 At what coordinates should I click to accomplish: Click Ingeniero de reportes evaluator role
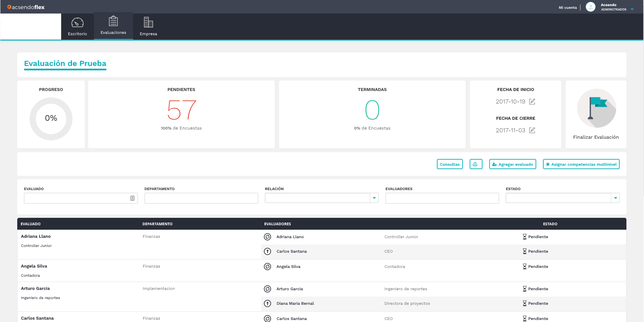(406, 289)
